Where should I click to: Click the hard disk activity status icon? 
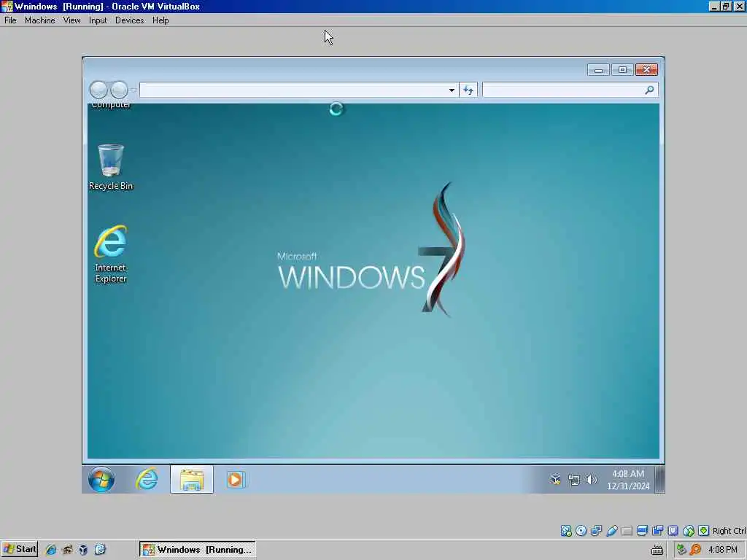(566, 531)
